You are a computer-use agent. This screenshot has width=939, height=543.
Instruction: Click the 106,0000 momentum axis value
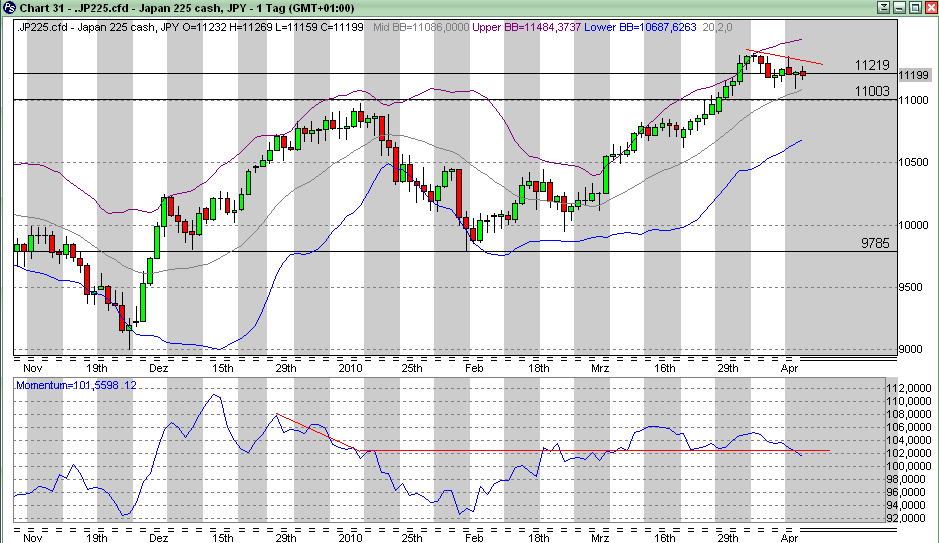tap(908, 427)
